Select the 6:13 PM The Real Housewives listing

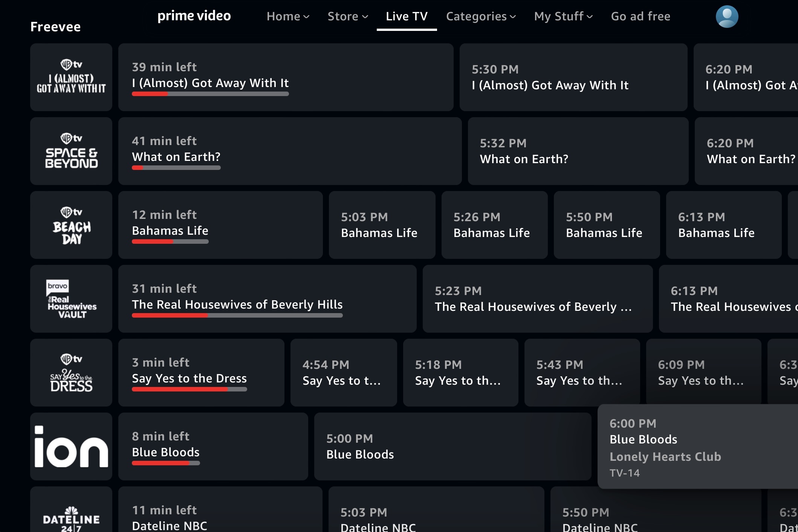[728, 299]
